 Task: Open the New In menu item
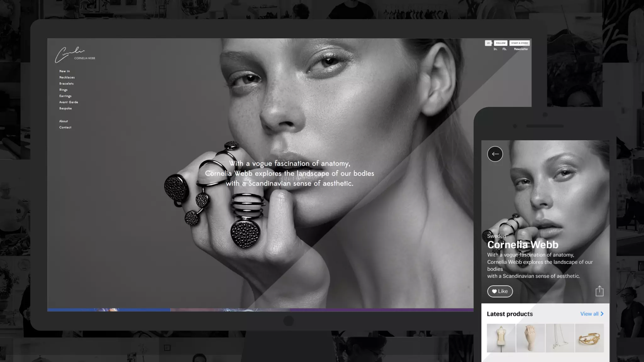64,71
